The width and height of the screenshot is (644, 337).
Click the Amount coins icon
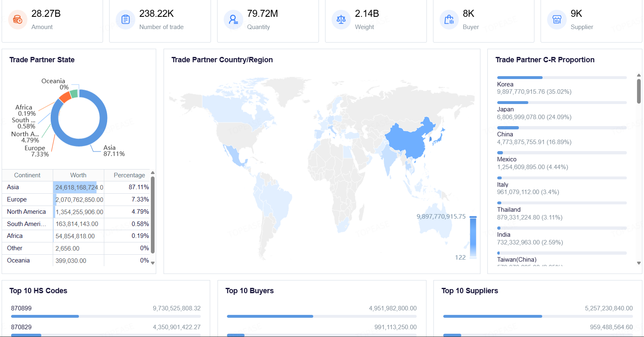click(x=18, y=19)
